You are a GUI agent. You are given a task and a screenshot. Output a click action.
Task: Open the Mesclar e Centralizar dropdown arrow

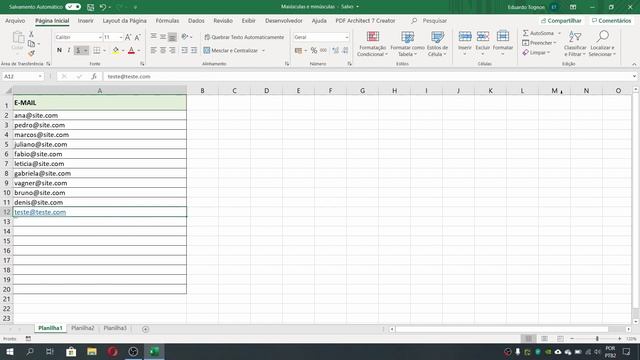pos(263,51)
